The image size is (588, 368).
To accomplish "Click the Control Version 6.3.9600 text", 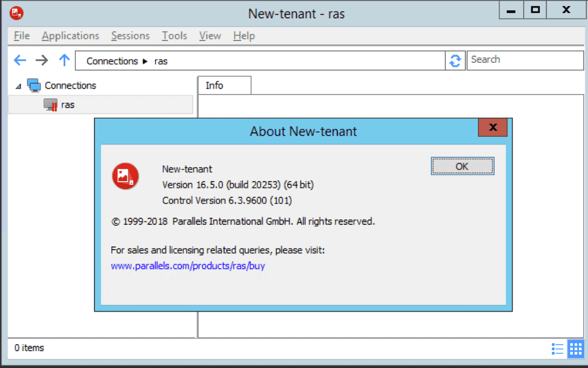I will pos(227,200).
